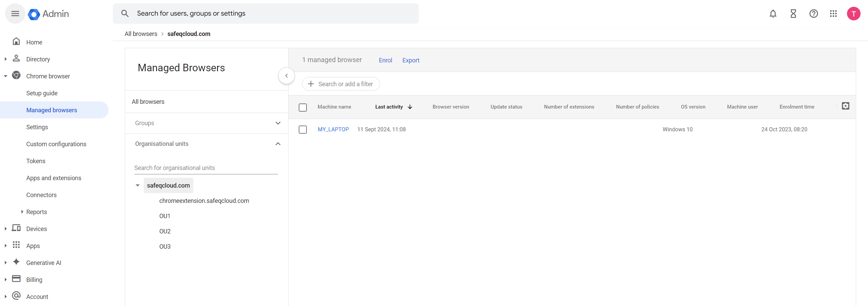868x306 pixels.
Task: Collapse the safeqcloud.com tree node
Action: (x=138, y=186)
